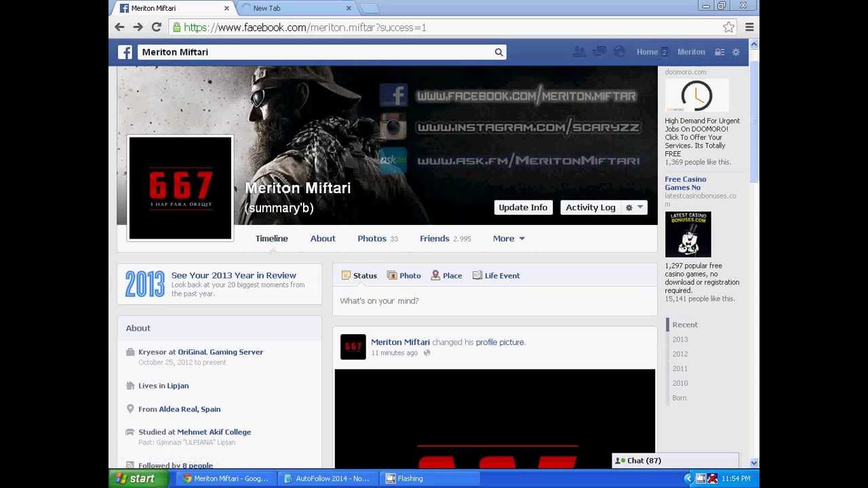Open the Lipjan location link
This screenshot has width=868, height=488.
point(178,386)
